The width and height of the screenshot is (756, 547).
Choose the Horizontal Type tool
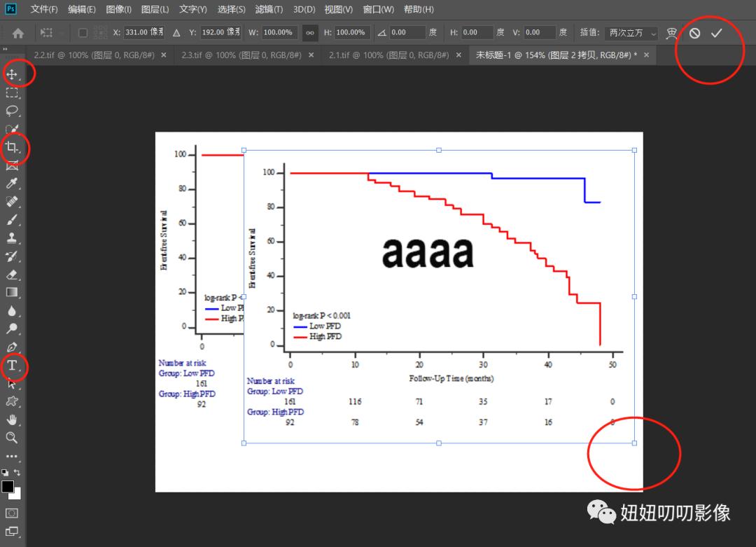click(12, 366)
